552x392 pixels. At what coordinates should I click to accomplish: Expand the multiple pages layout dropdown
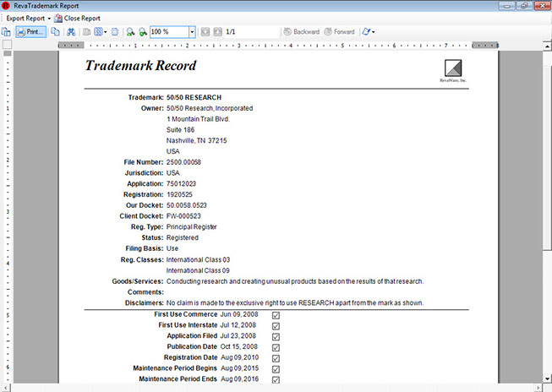[x=106, y=32]
